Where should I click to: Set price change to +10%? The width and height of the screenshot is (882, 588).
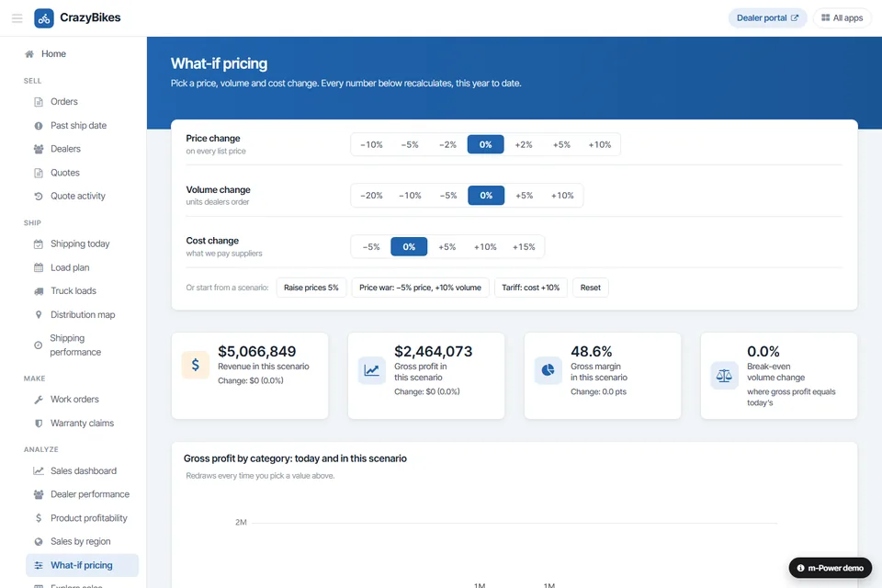(x=600, y=144)
